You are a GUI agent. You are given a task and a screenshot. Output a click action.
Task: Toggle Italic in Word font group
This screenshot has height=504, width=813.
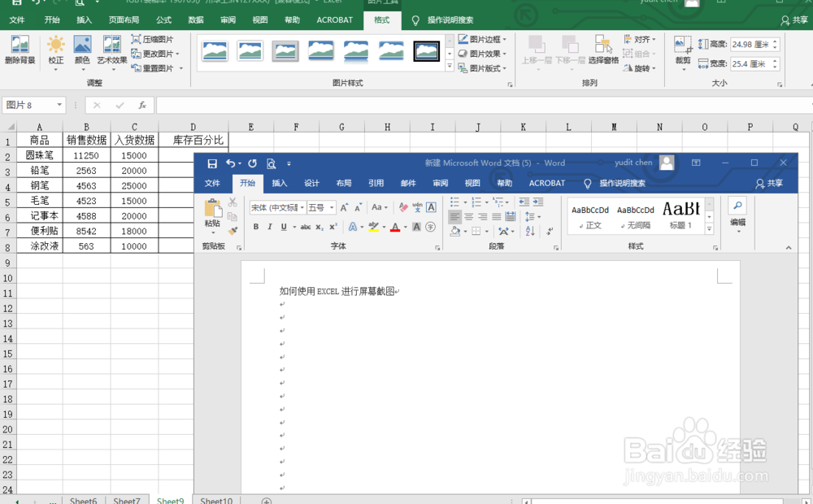(270, 227)
